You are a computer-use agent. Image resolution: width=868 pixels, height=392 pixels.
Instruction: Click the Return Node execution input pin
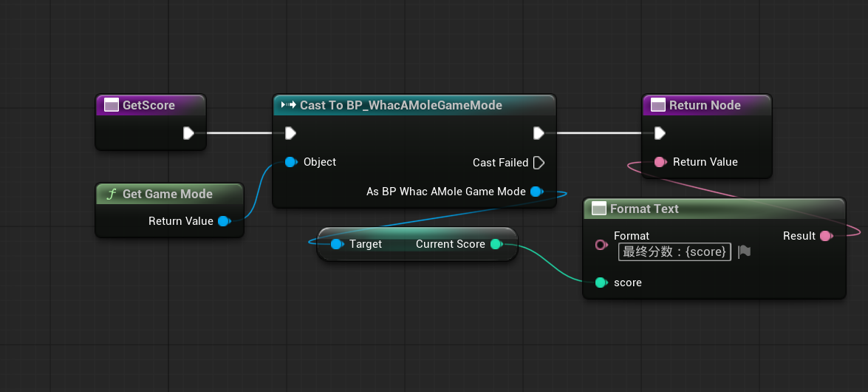(659, 133)
